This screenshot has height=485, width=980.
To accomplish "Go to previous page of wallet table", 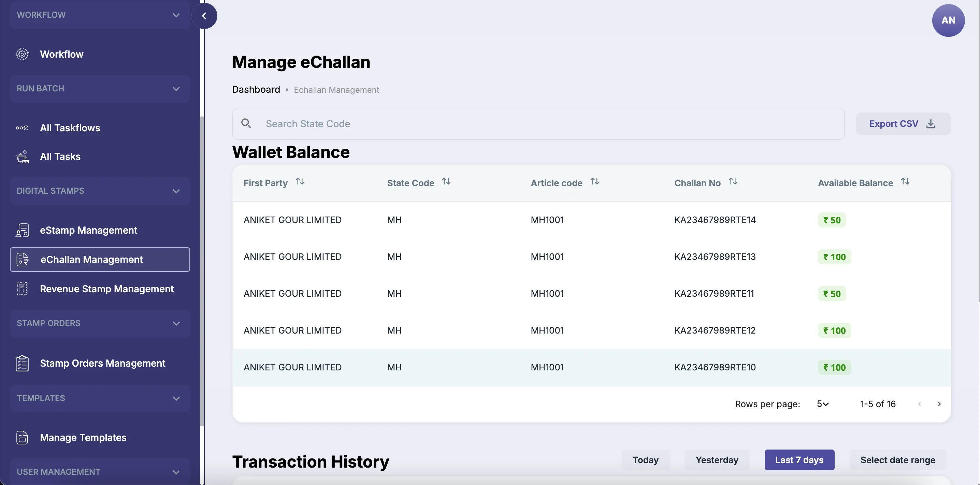I will click(x=919, y=404).
